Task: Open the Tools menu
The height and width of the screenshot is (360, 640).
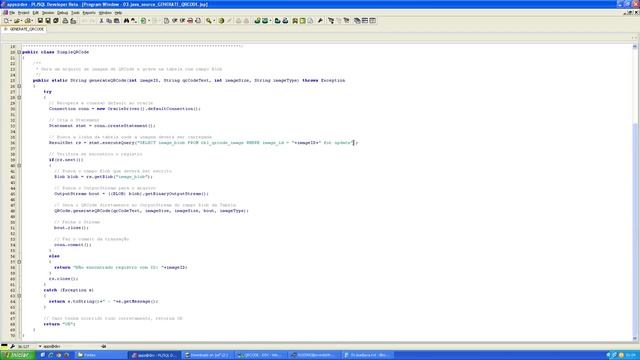Action: tap(75, 13)
